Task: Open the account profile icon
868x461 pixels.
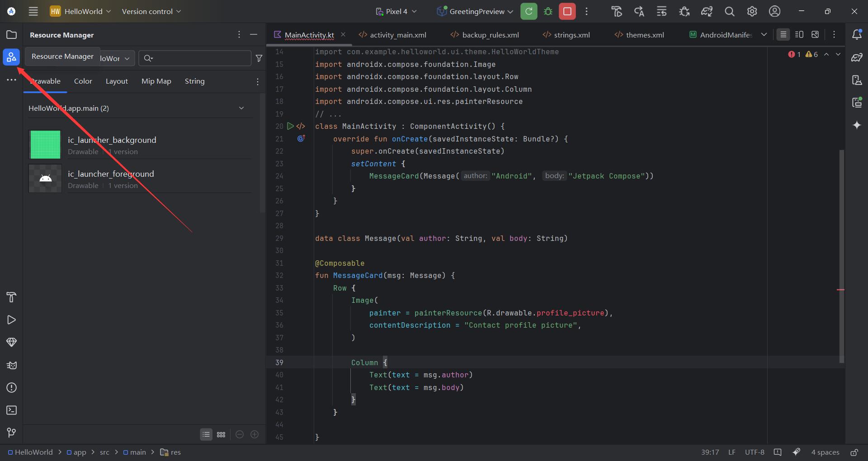Action: click(x=775, y=11)
